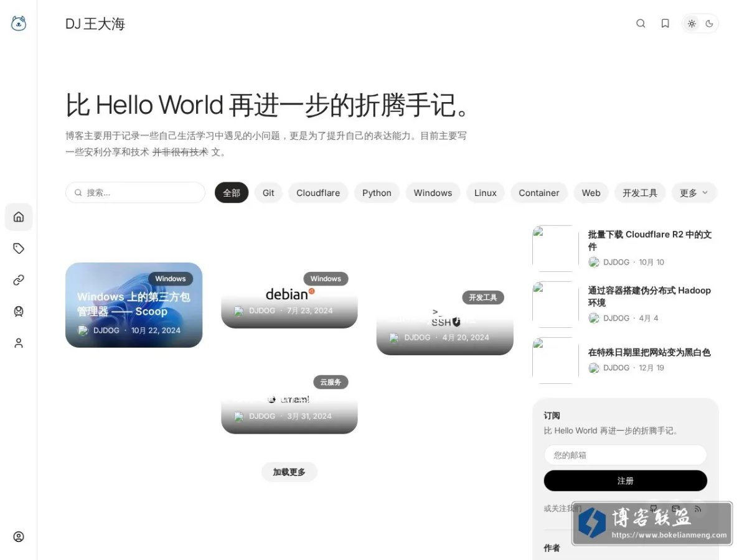Open Home from sidebar house icon
Viewport: 747px width, 560px height.
pyautogui.click(x=19, y=217)
